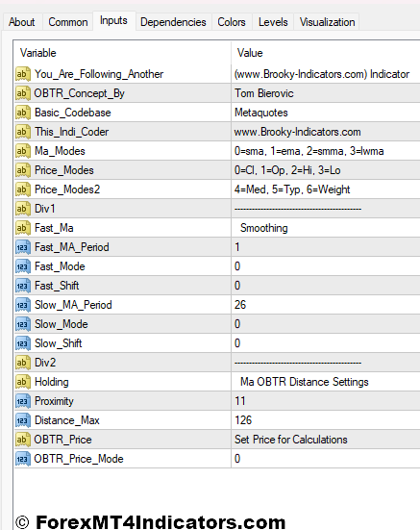Edit Fast_MA_Period value 1
This screenshot has height=530, width=420.
[326, 247]
